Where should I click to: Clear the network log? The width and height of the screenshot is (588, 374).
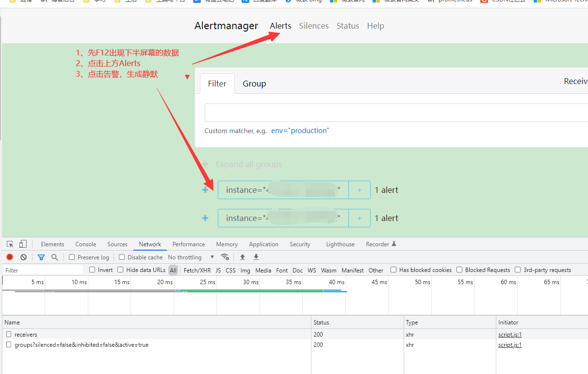23,257
